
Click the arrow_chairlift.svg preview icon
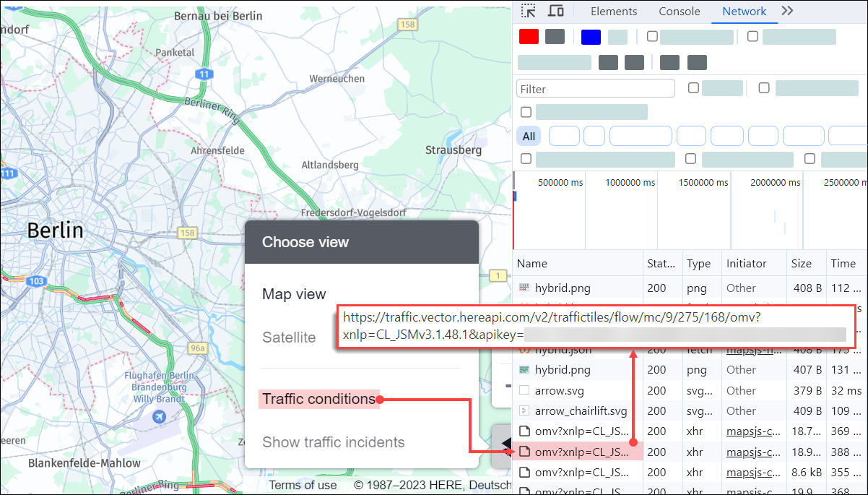point(524,410)
